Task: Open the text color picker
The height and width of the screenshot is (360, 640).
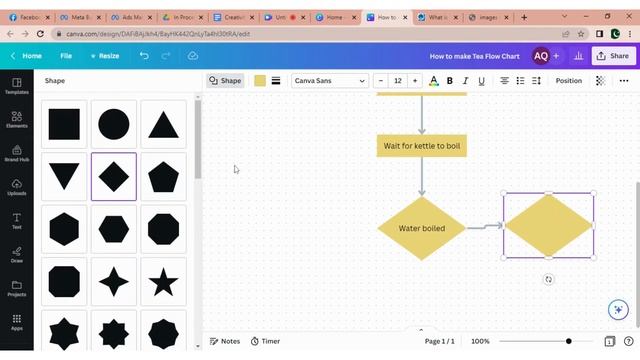Action: point(434,81)
